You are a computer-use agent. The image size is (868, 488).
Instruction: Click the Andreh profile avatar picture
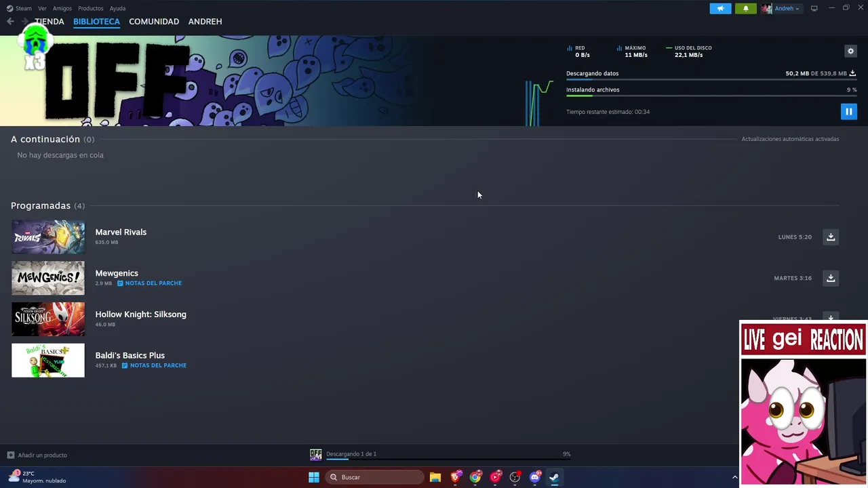coord(766,8)
